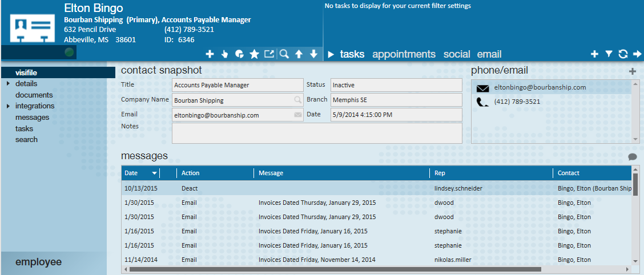The image size is (644, 275).
Task: Open details in the left navigation
Action: coord(26,84)
